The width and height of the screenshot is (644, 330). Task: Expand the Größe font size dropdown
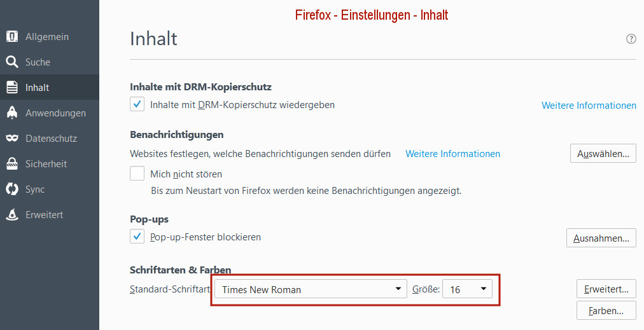pos(468,289)
